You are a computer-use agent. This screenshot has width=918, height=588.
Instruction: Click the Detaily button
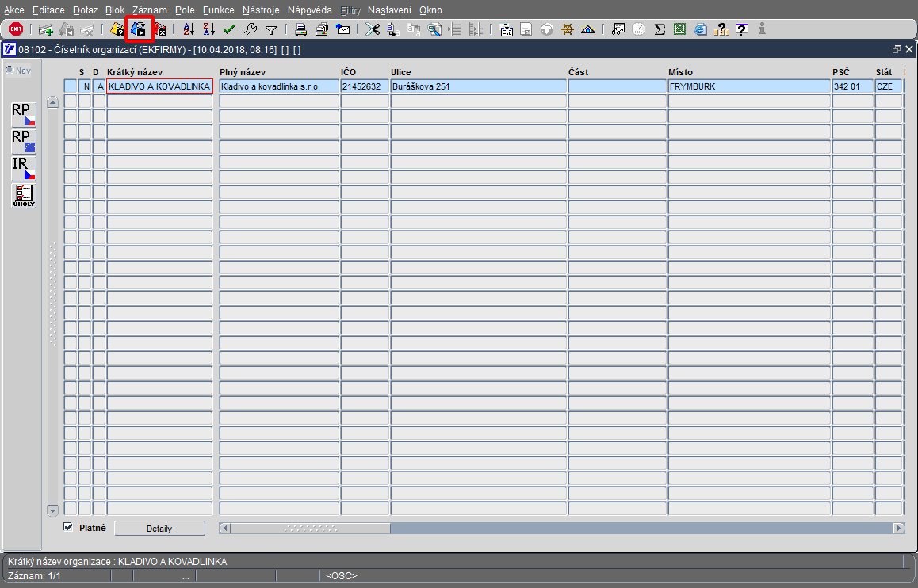[x=159, y=529]
